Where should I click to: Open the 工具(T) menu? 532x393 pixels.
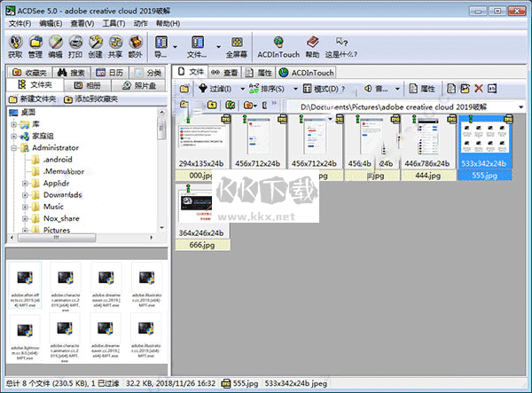coord(112,22)
